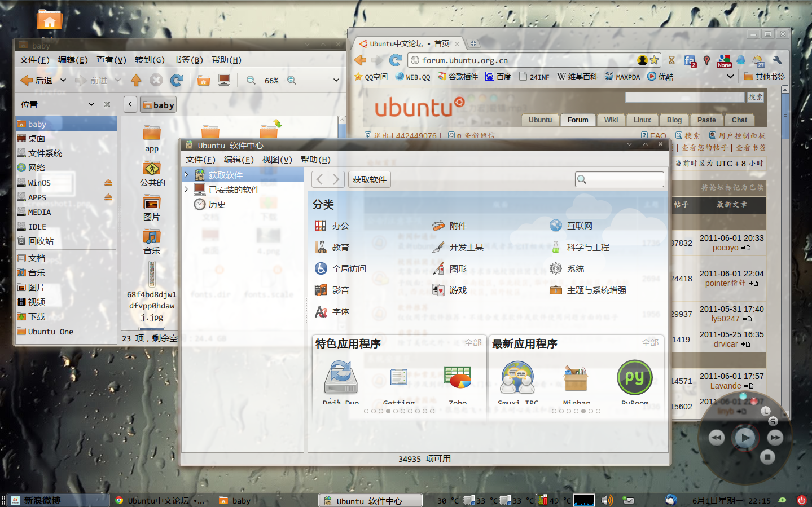Viewport: 812px width, 507px height.
Task: Open the 影音 (Sound & Video) category
Action: [x=332, y=290]
